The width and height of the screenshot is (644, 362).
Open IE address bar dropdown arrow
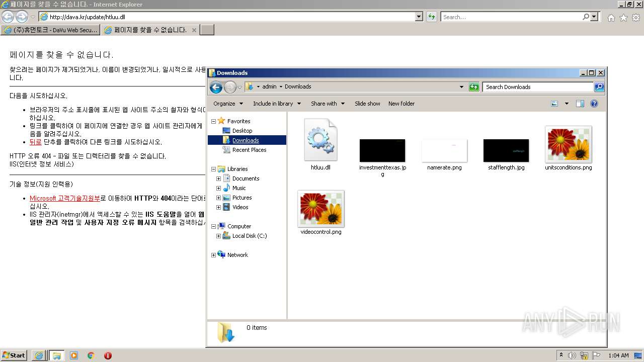point(419,17)
